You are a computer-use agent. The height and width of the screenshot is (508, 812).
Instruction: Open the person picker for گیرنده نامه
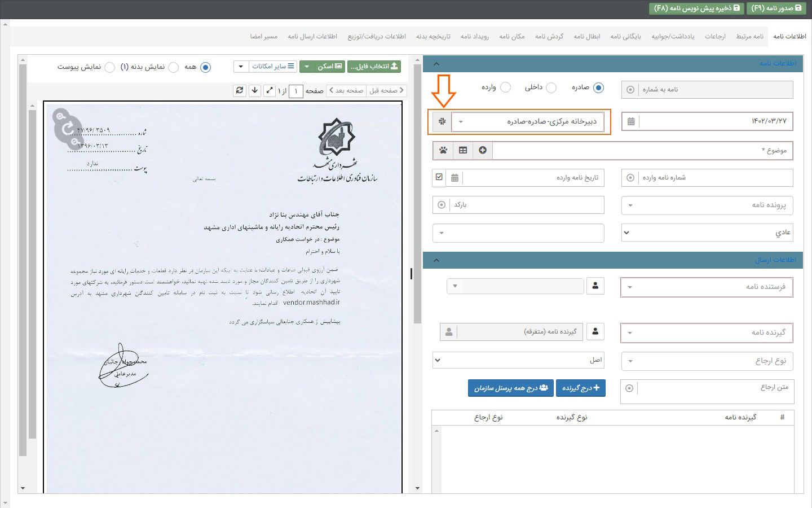tap(595, 332)
